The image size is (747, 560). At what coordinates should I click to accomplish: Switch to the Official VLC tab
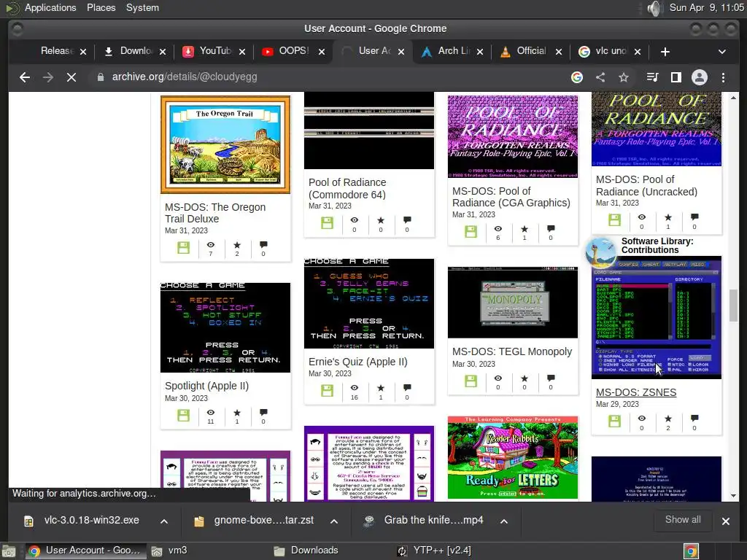pos(525,51)
